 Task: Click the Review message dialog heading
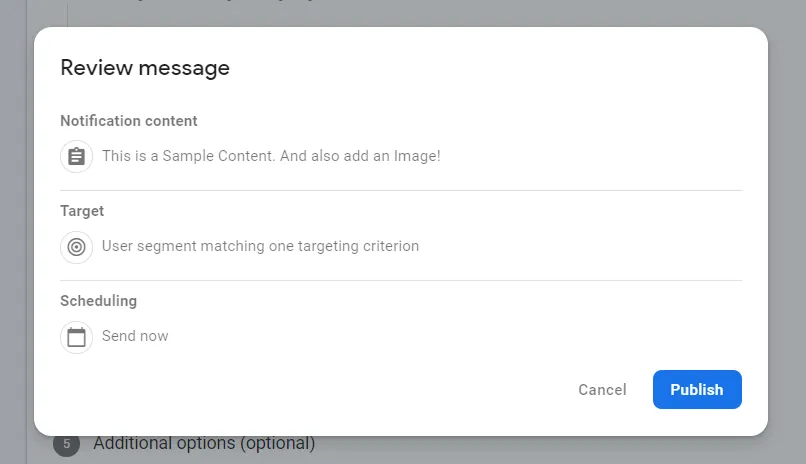145,68
